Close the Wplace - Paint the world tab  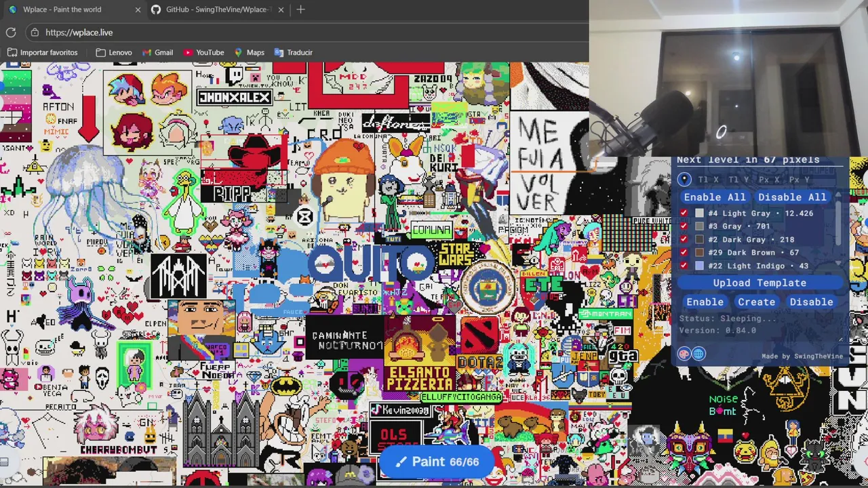click(138, 9)
